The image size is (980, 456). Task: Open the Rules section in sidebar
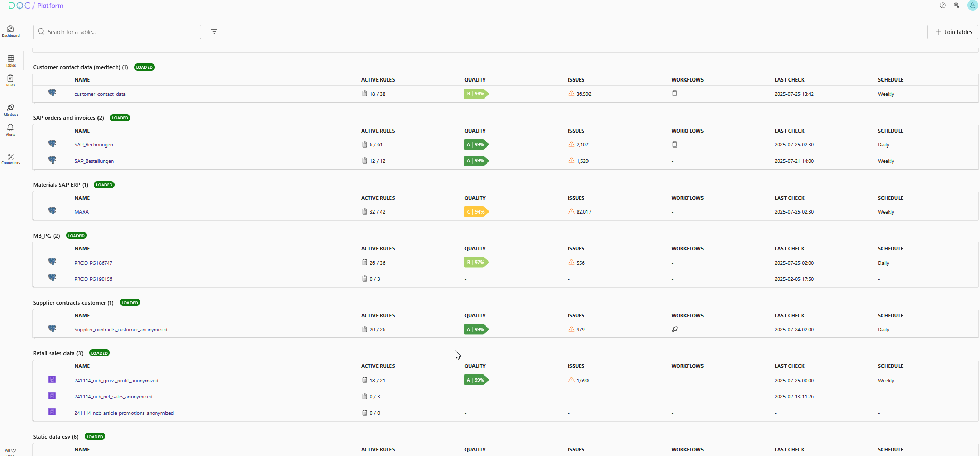click(10, 80)
